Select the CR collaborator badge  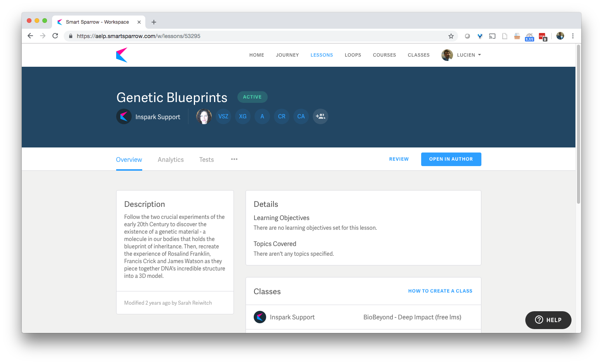tap(282, 116)
